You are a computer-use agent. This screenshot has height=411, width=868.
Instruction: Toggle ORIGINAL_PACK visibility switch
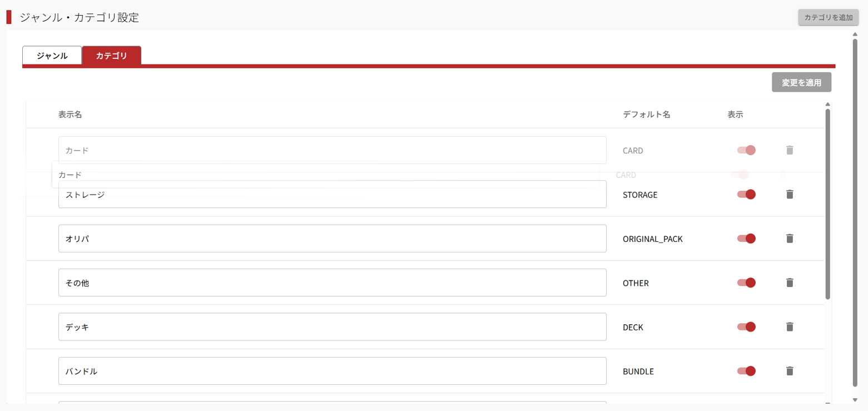pyautogui.click(x=746, y=239)
